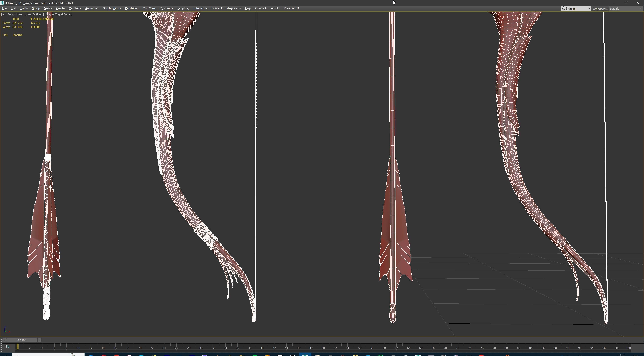Open the Edged Faces shading label menu
Screen dimensions: 644x356
tap(63, 14)
